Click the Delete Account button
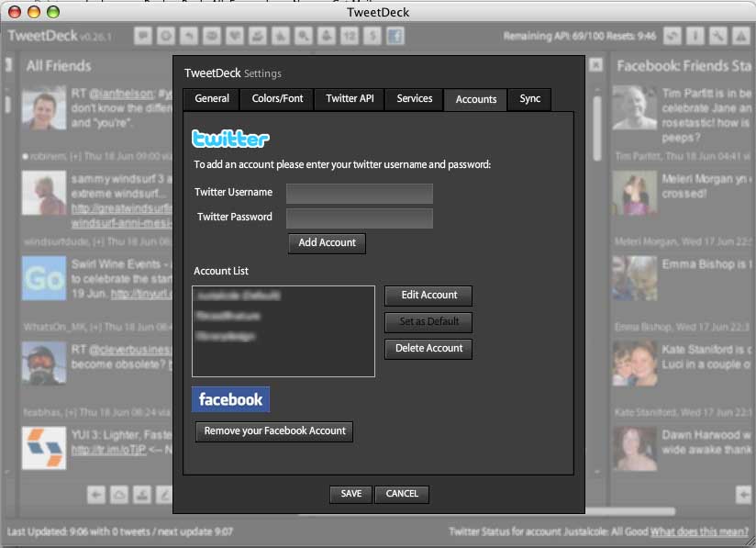The width and height of the screenshot is (756, 548). click(428, 348)
